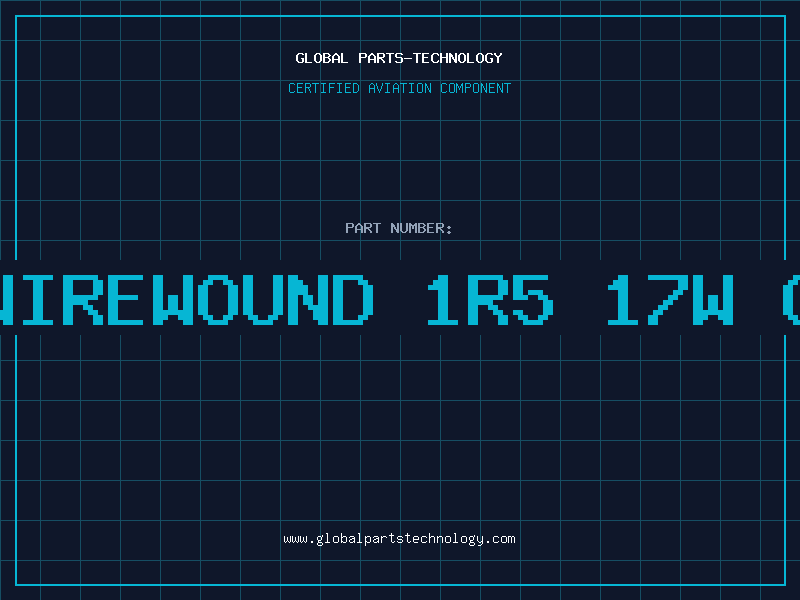Screen dimensions: 800x600
Task: Open the www.globalpartstechnology.com link
Action: pos(399,539)
